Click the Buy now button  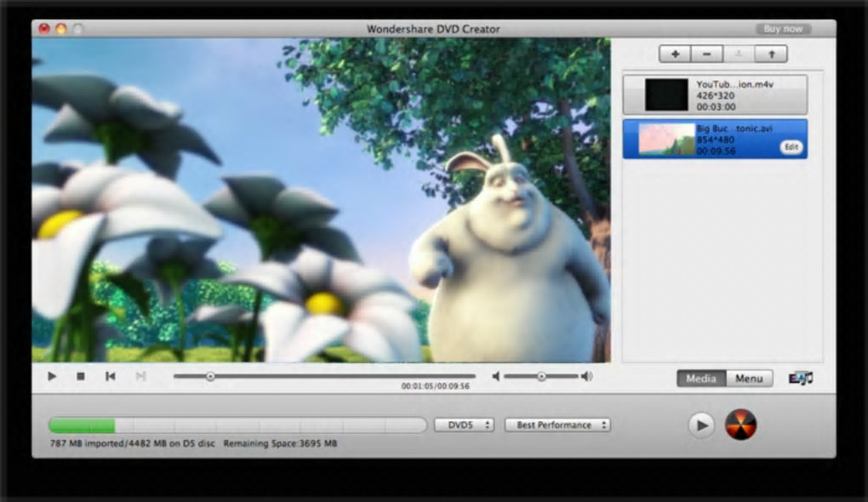pos(783,29)
